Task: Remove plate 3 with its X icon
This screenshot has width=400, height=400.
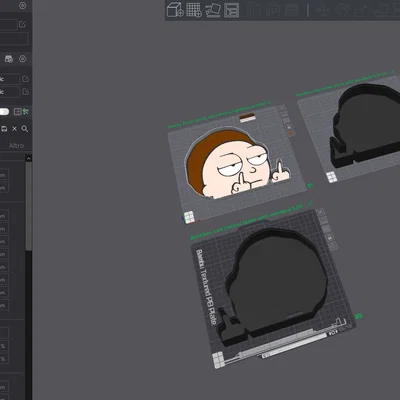Action: coord(320,212)
